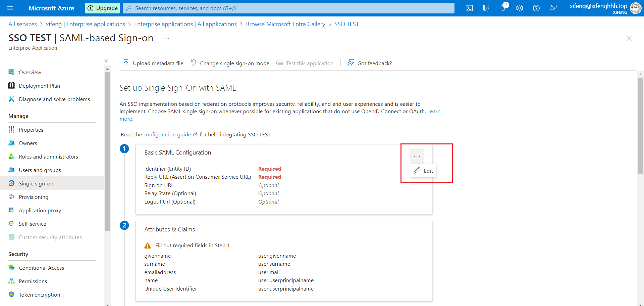This screenshot has width=644, height=306.
Task: Open the portal Settings gear
Action: tap(520, 8)
